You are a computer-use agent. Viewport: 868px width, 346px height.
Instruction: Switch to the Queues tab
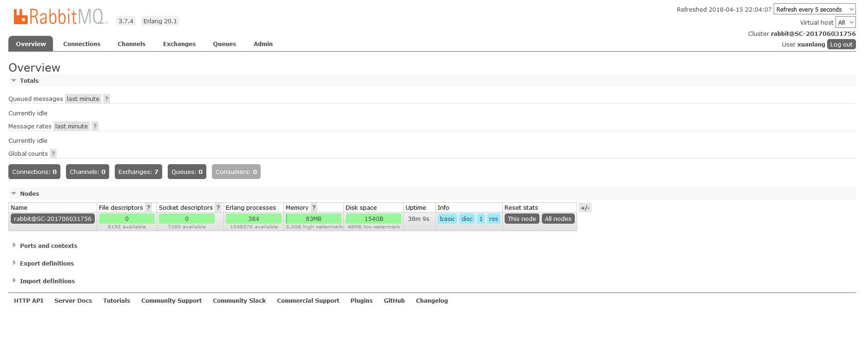(224, 44)
